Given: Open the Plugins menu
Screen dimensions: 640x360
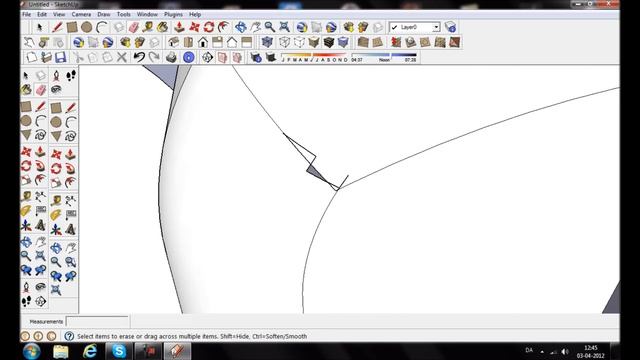Looking at the screenshot, I should point(173,14).
